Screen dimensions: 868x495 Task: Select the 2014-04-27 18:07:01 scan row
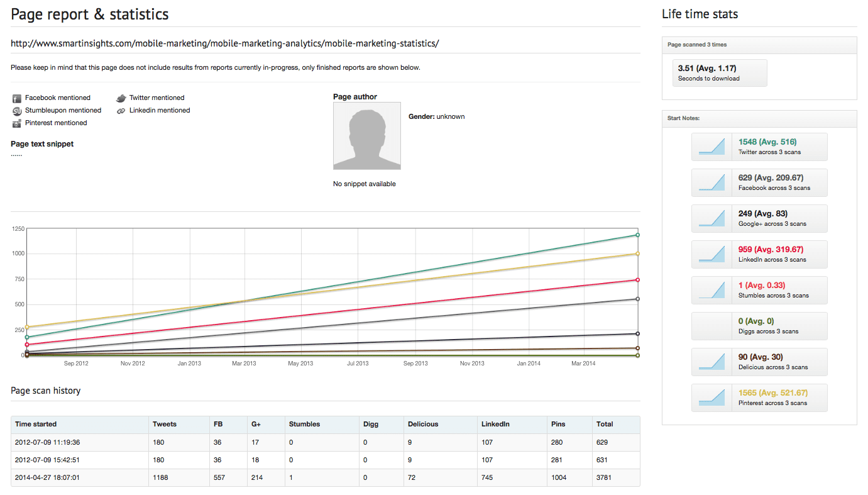tap(326, 477)
